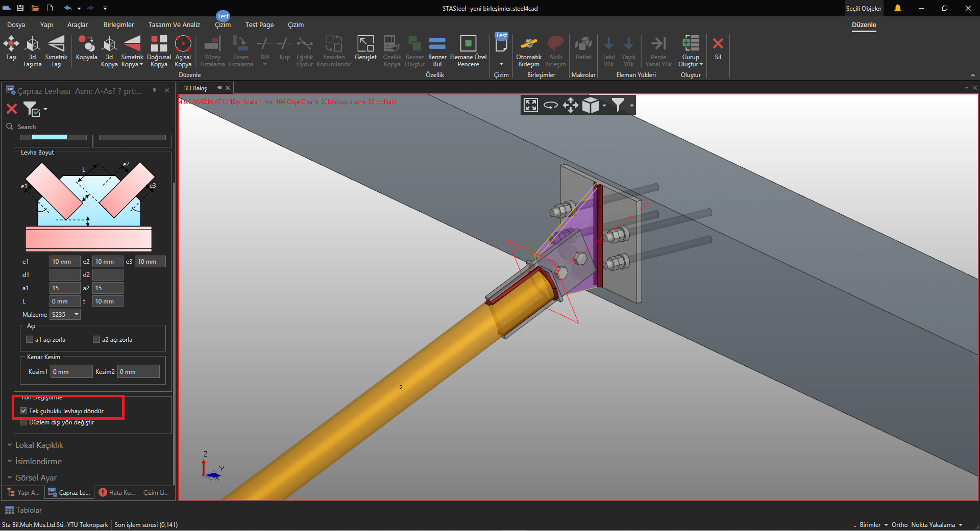Enable the a1 açı zorla checkbox

[x=30, y=340]
